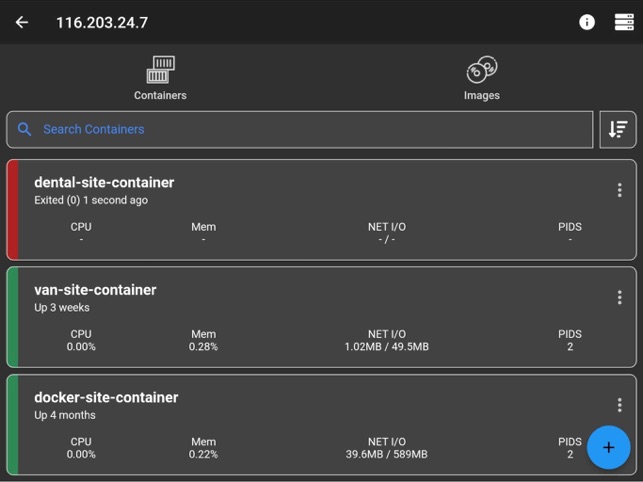The image size is (643, 482).
Task: Open the dental-site-container card
Action: [x=322, y=210]
